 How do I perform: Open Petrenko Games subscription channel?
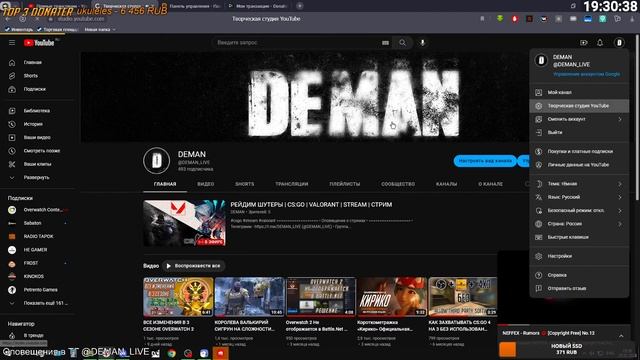point(39,290)
